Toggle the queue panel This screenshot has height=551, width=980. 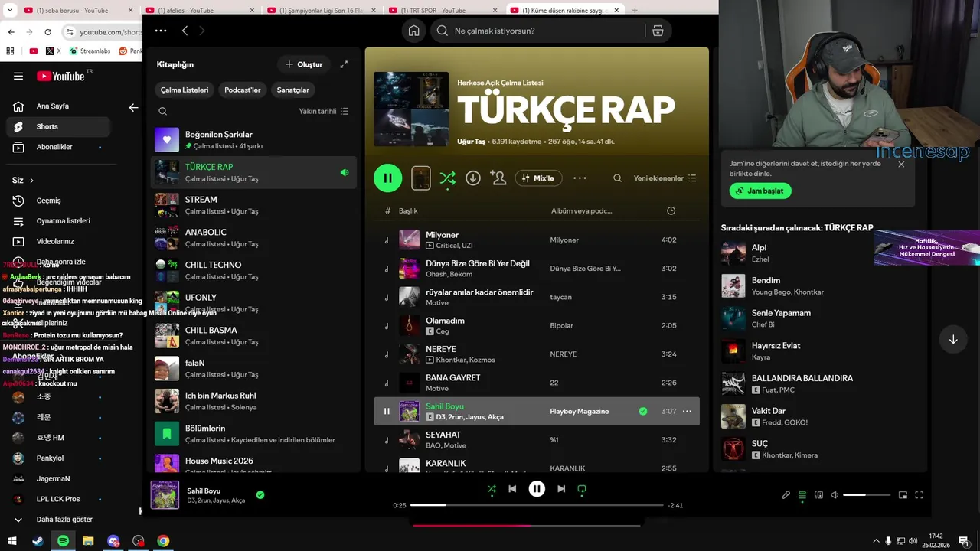click(x=802, y=495)
